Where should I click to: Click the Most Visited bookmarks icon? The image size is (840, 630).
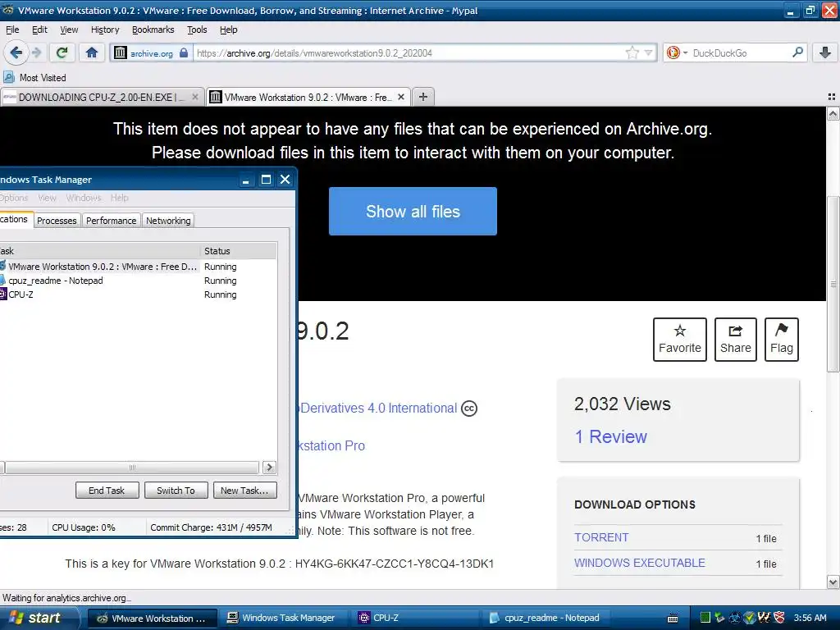point(9,77)
